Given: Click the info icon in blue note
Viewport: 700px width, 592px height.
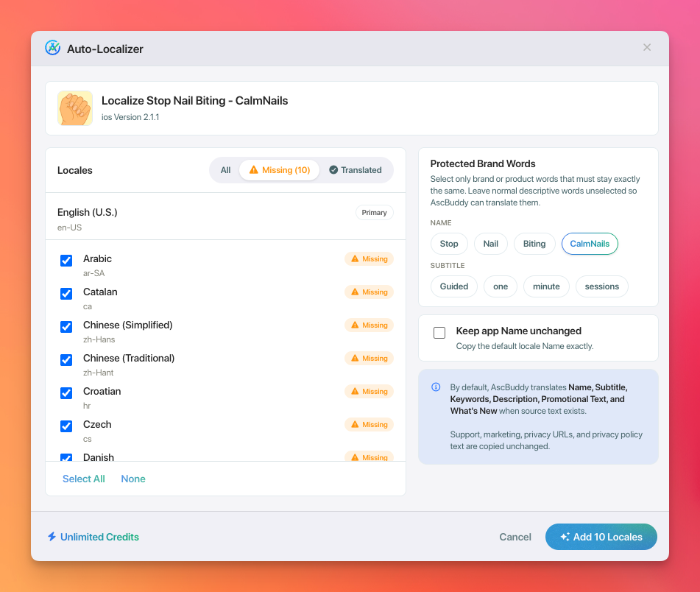Looking at the screenshot, I should pos(436,387).
